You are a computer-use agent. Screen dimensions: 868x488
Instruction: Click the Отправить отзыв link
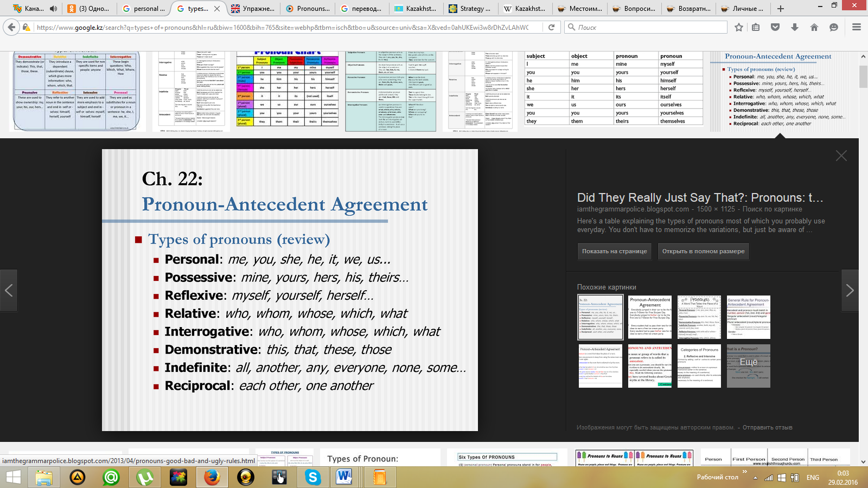click(767, 427)
